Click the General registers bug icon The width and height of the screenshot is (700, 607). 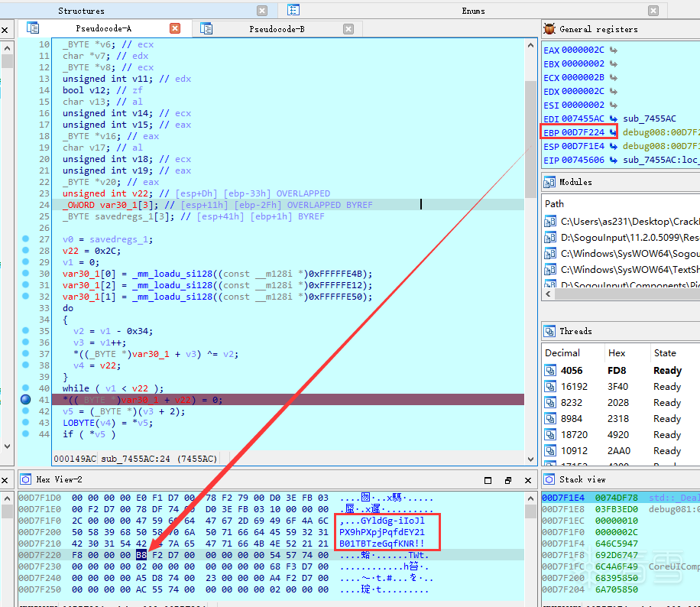[x=549, y=29]
